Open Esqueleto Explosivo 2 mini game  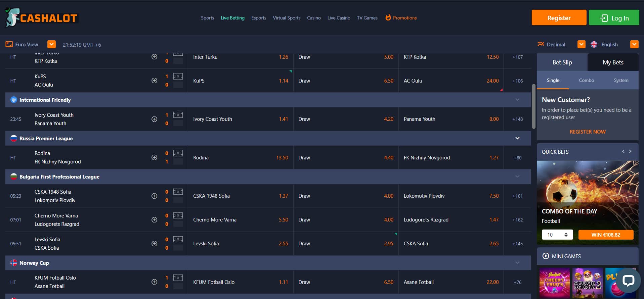pyautogui.click(x=588, y=283)
